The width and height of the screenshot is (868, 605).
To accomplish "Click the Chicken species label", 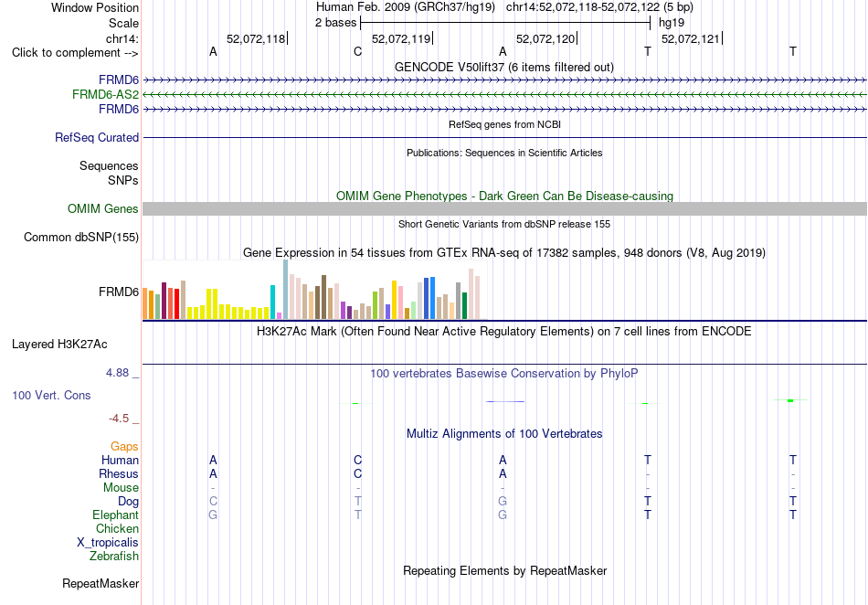I will [x=117, y=528].
